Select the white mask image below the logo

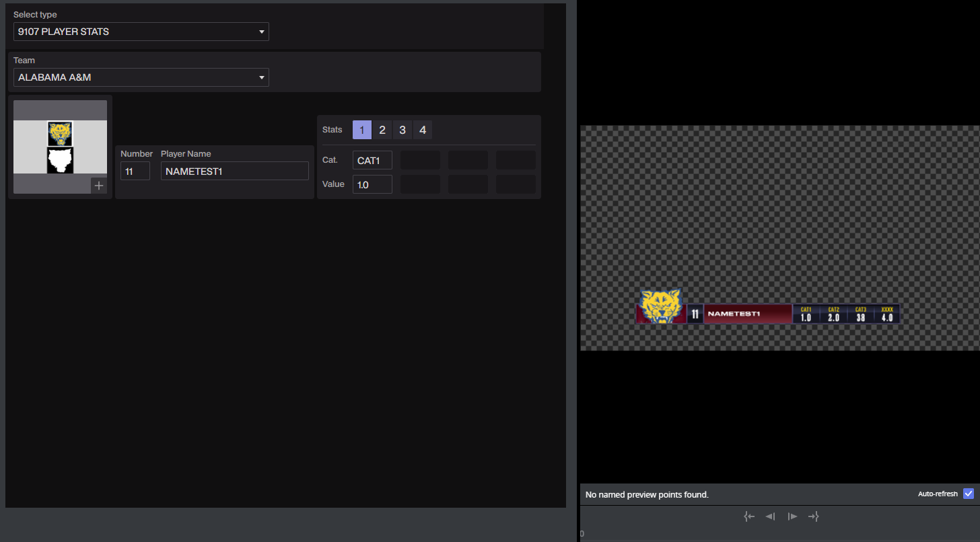60,160
